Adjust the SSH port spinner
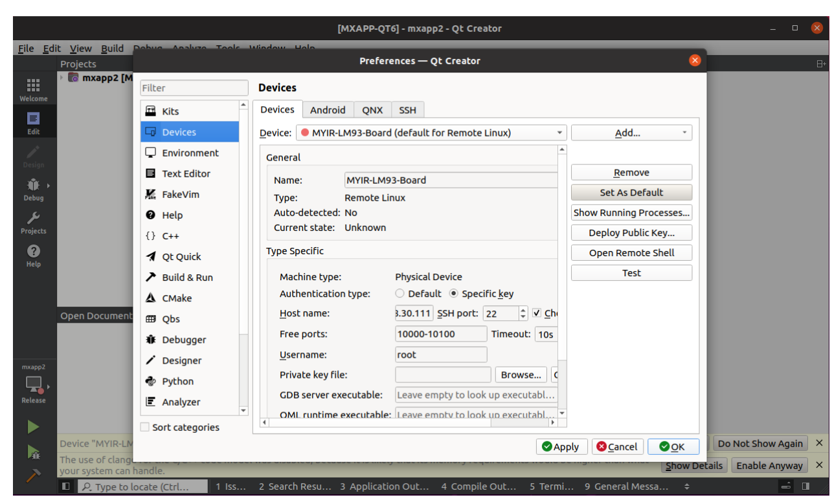The height and width of the screenshot is (504, 832). pos(523,314)
